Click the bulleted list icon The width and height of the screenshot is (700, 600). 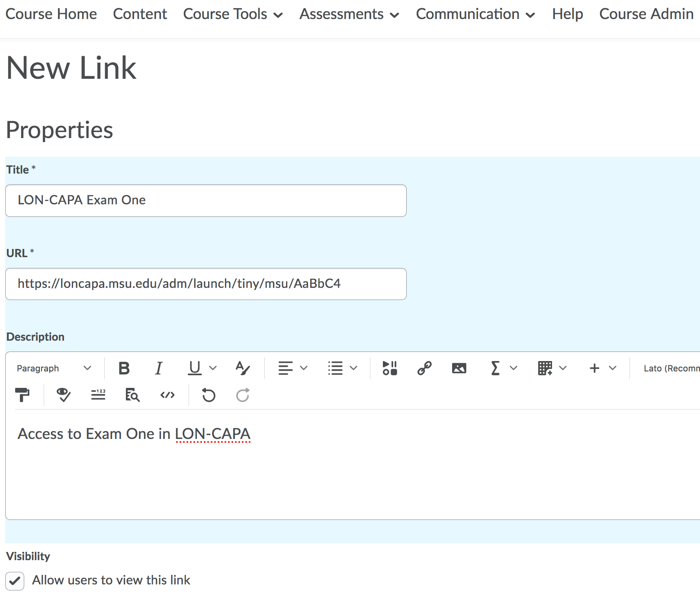click(335, 368)
